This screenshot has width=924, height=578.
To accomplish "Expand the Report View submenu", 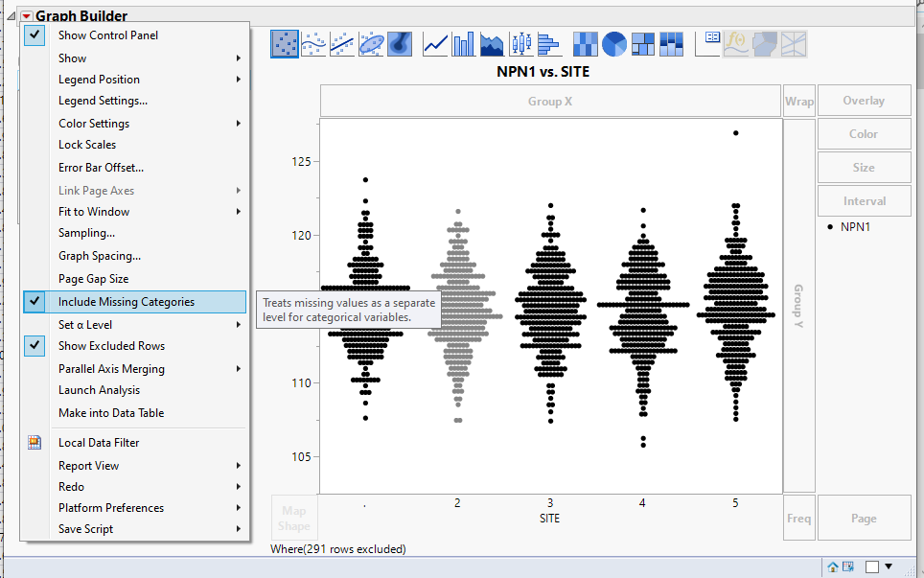I will point(135,466).
